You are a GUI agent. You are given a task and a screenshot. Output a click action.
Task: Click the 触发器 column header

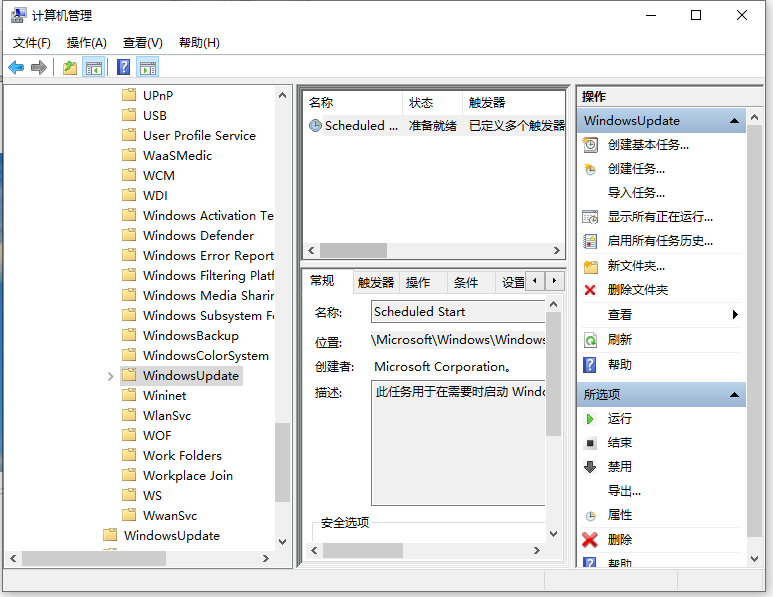pos(514,103)
